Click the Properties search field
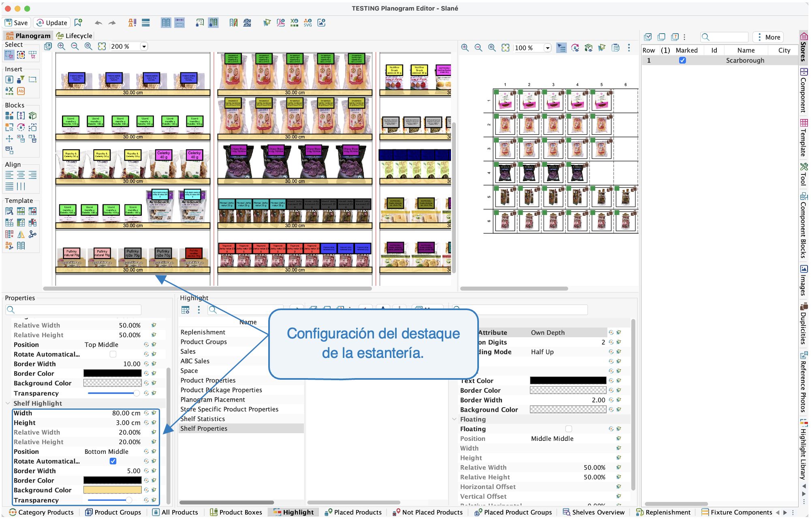 click(73, 310)
